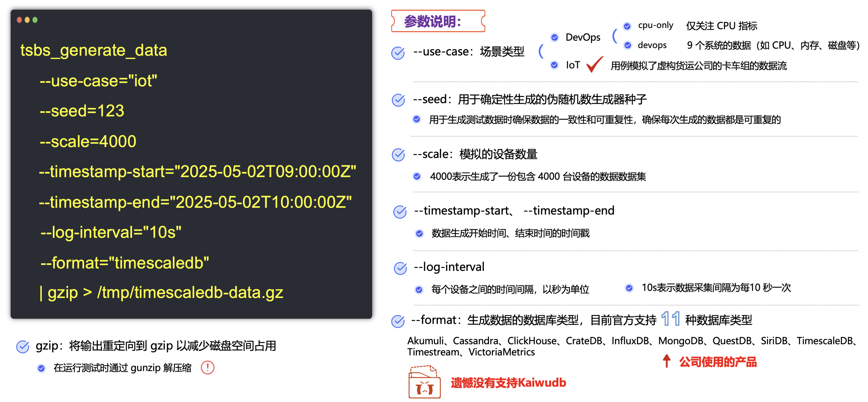The width and height of the screenshot is (868, 402).
Task: Click the bracket right of DevOps
Action: click(614, 36)
